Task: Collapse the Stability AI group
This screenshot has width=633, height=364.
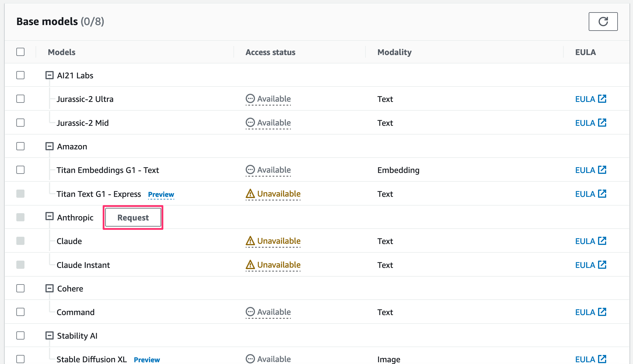Action: pos(50,335)
